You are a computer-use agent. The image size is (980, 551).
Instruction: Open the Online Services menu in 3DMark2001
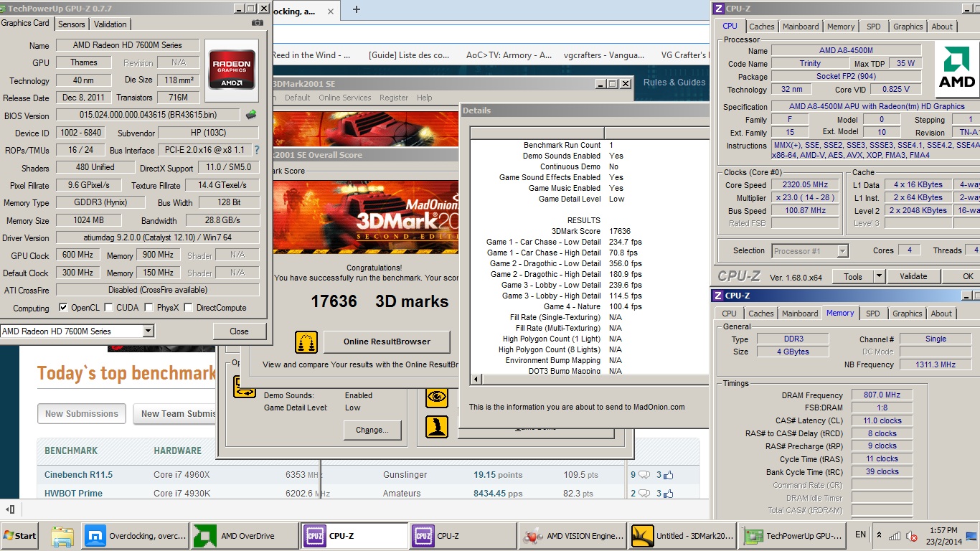click(x=345, y=98)
